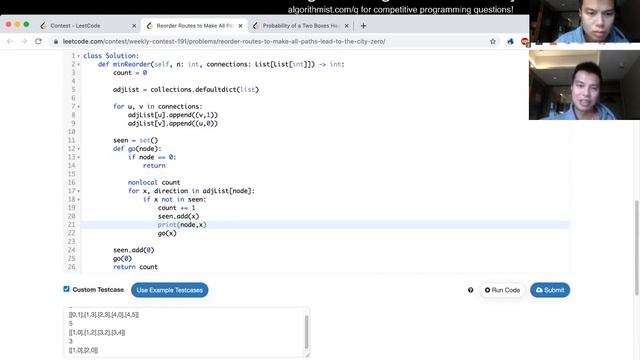Click 'go(0)' on line 25

[122, 259]
